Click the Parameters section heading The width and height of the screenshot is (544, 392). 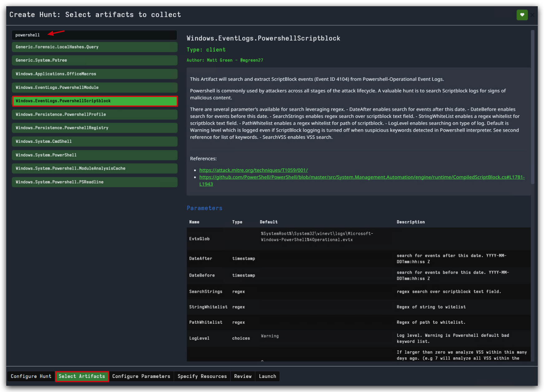[204, 208]
